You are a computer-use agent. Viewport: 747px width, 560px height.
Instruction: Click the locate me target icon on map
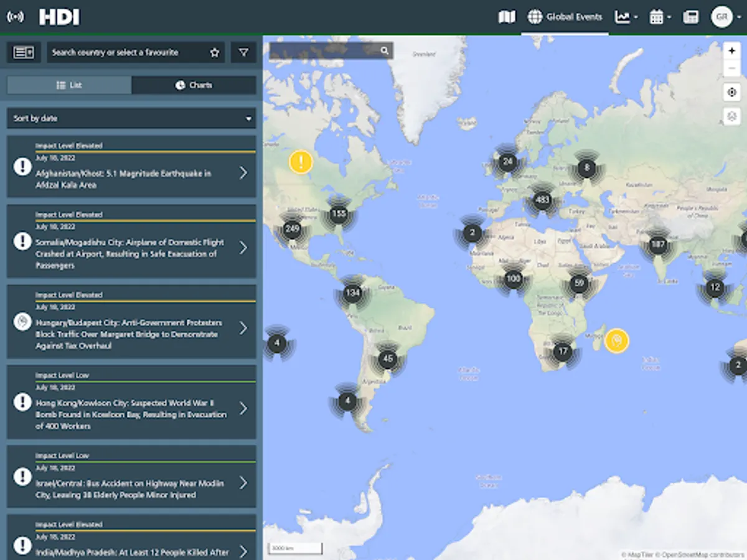731,93
